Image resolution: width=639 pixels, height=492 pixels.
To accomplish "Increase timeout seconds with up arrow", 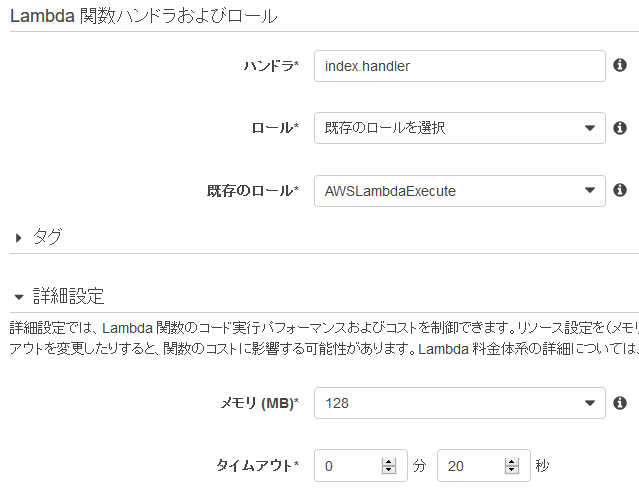I will point(512,462).
